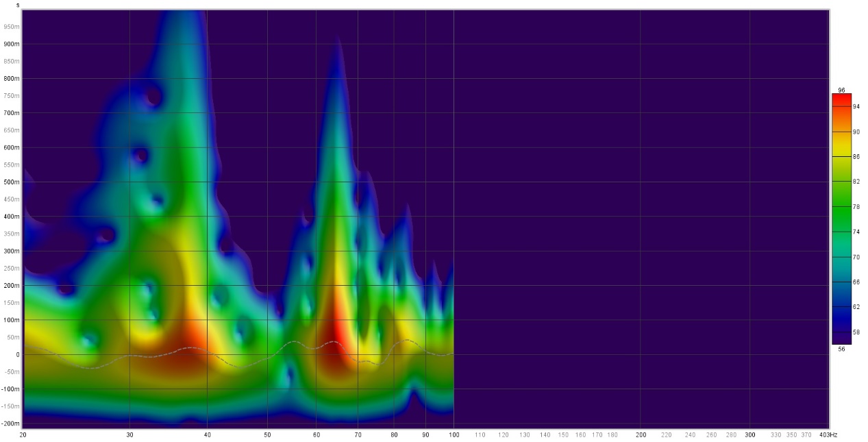
Task: Click the 100 label on the frequency axis
Action: (454, 435)
